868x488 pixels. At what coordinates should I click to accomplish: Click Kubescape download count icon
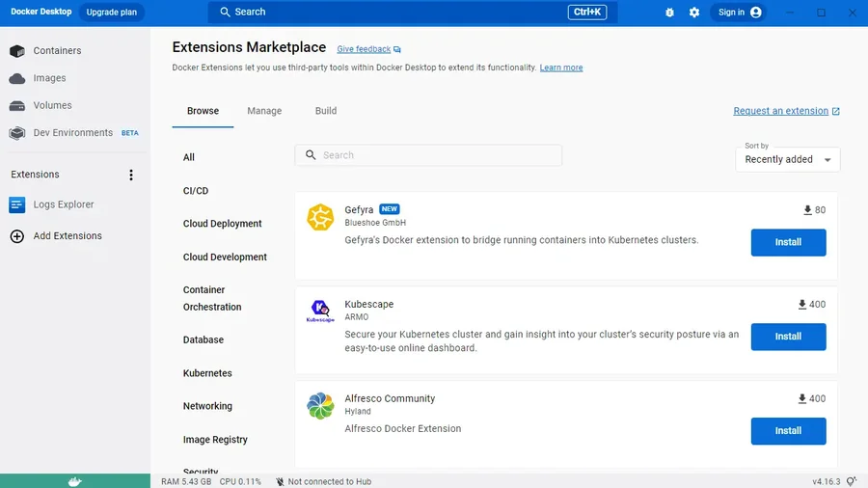click(802, 305)
